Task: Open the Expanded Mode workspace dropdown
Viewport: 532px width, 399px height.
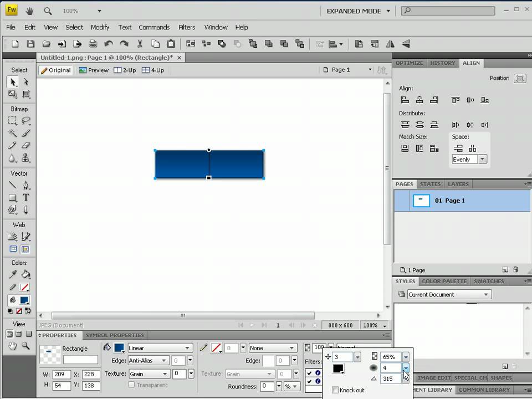Action: click(359, 11)
